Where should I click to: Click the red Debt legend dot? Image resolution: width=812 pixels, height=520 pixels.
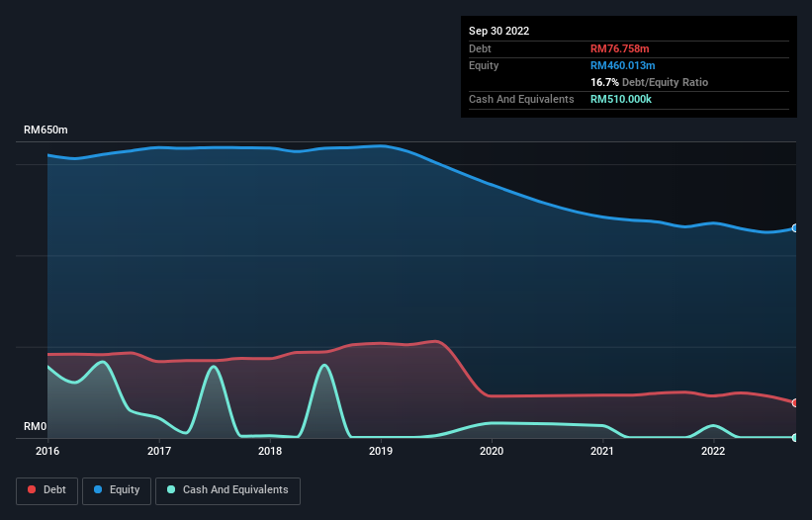coord(32,489)
